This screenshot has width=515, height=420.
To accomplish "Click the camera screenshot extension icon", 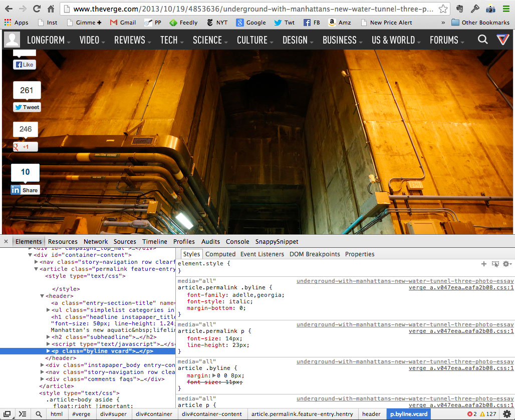I will coord(490,9).
